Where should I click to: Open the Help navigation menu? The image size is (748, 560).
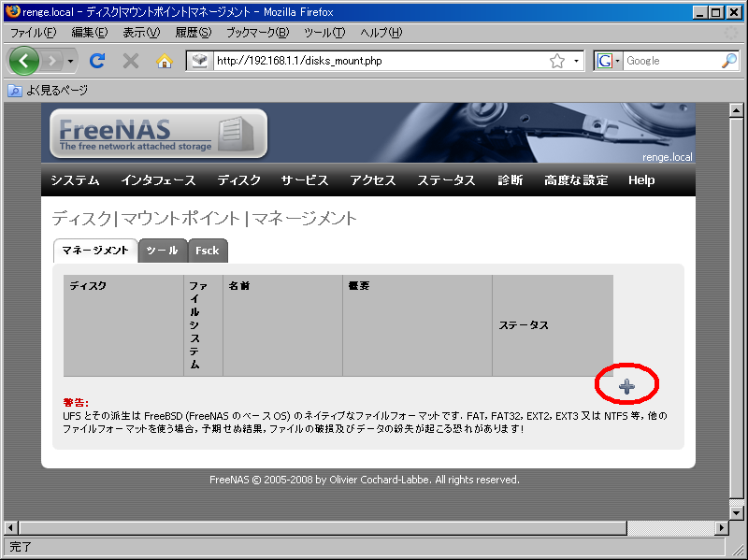tap(641, 180)
